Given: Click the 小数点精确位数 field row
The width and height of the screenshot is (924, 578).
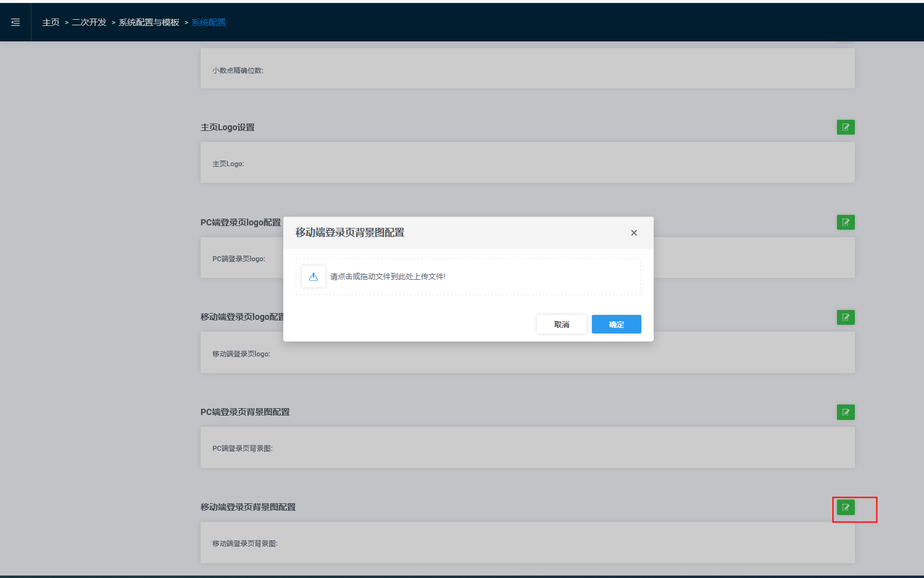Looking at the screenshot, I should pos(527,69).
